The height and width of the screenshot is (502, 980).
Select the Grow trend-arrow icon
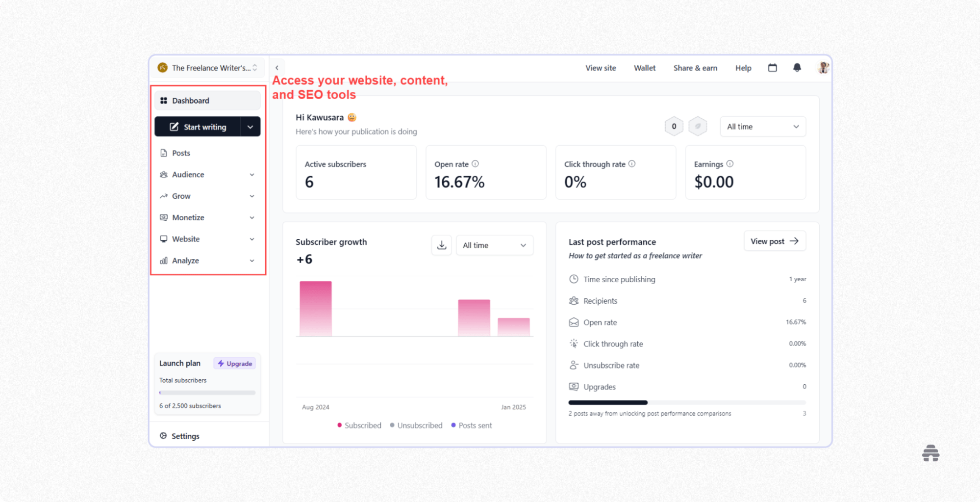tap(164, 196)
